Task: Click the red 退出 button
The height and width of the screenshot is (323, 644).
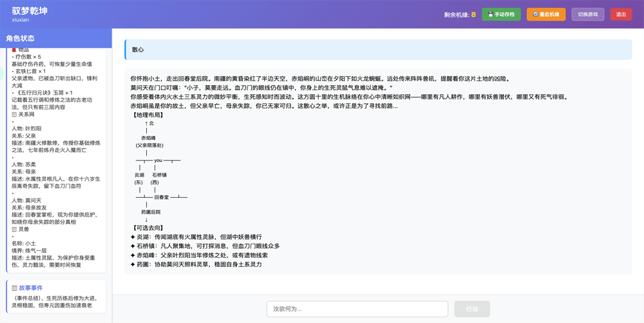Action: coord(621,14)
